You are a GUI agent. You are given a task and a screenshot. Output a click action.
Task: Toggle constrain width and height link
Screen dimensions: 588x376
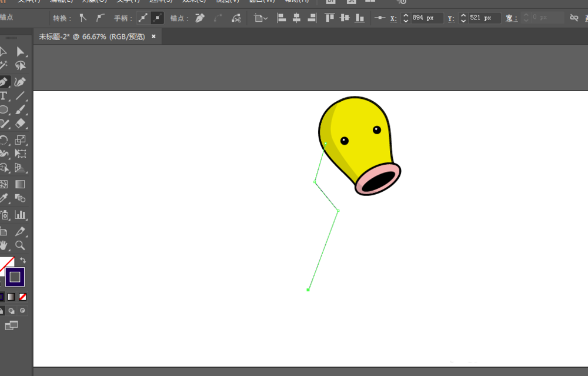pos(574,18)
